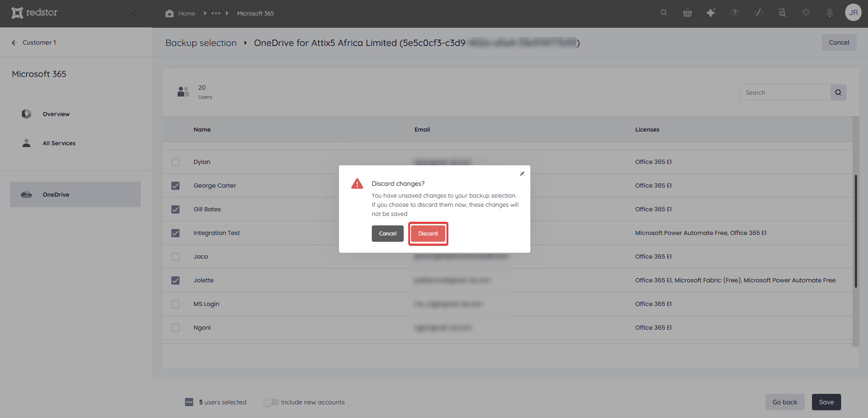Open Home in the breadcrumb
The height and width of the screenshot is (418, 868).
(x=187, y=14)
